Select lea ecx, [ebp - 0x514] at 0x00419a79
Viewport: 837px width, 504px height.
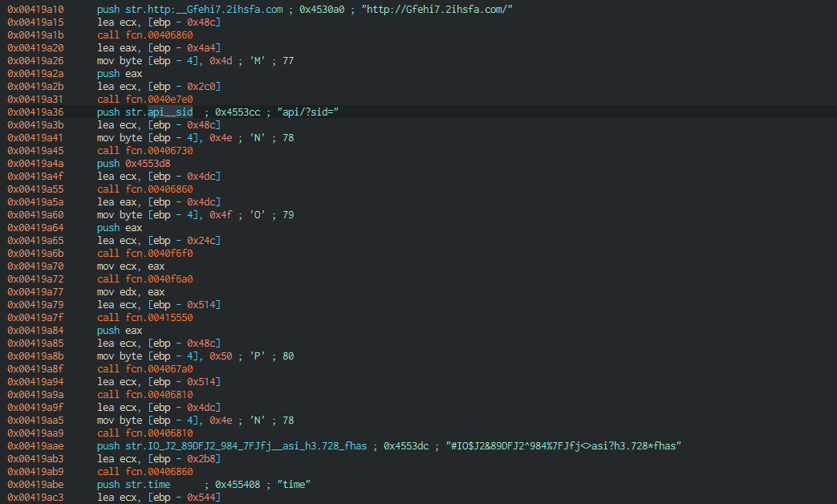tap(159, 304)
